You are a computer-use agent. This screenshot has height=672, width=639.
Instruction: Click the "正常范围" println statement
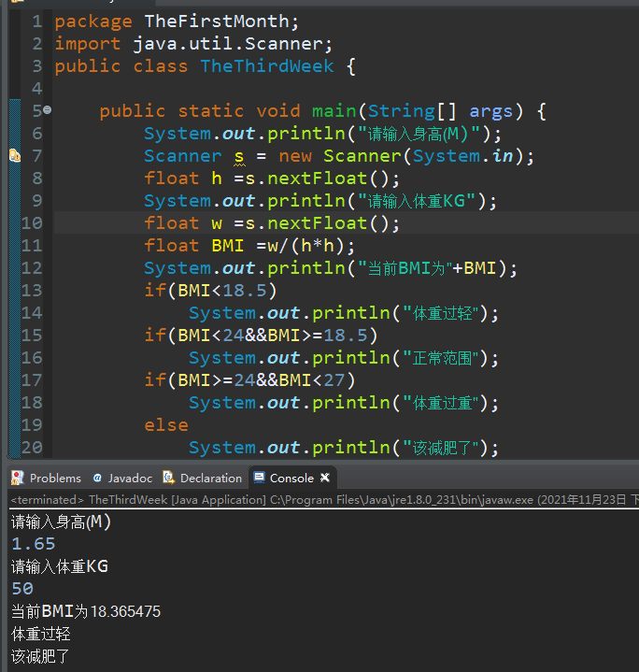tap(344, 358)
